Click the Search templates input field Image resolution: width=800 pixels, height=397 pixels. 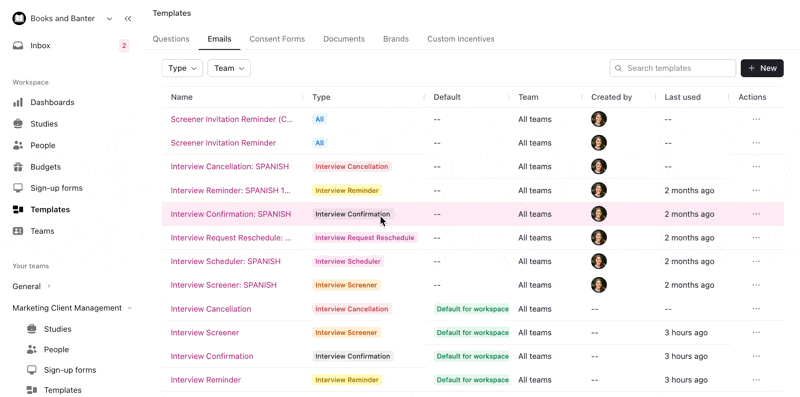[672, 68]
